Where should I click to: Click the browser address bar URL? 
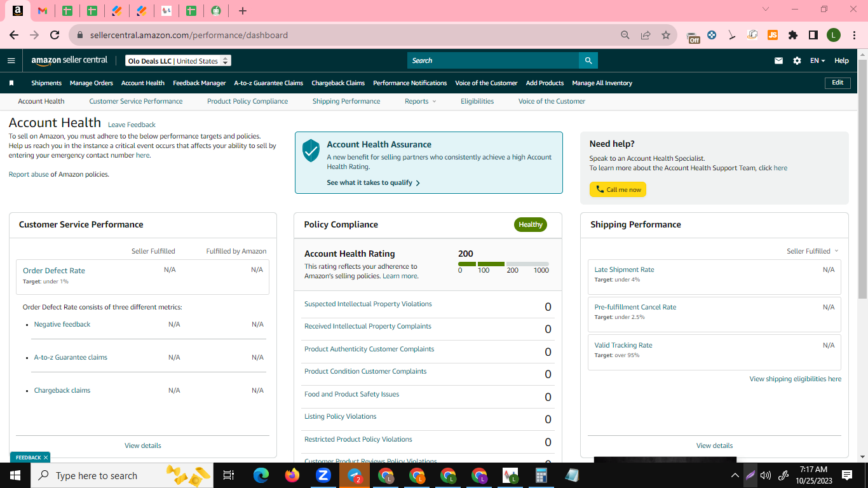(x=189, y=35)
